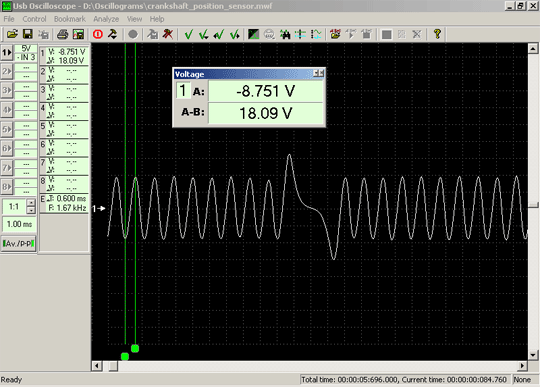Click the red stop recording icon
Viewport: 540px width, 387px height.
[x=98, y=34]
